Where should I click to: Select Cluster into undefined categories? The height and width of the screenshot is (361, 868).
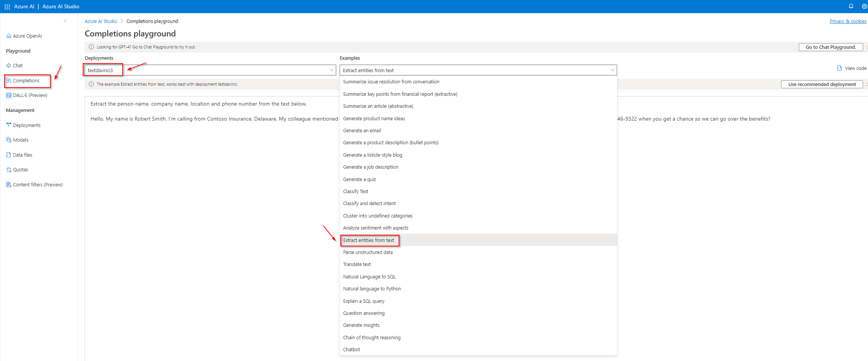[x=478, y=216]
